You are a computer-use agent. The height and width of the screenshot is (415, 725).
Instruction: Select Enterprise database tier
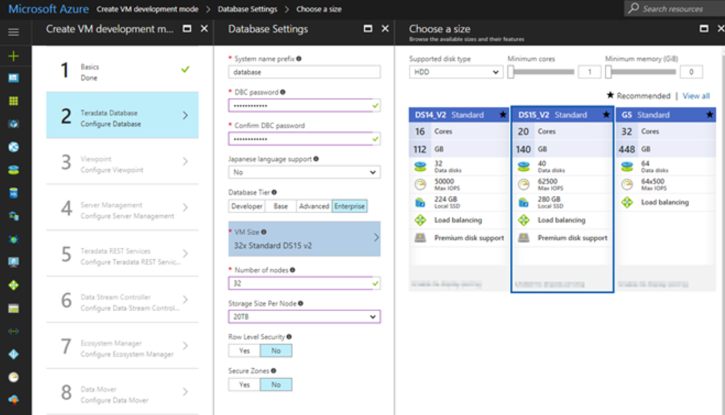[x=350, y=206]
